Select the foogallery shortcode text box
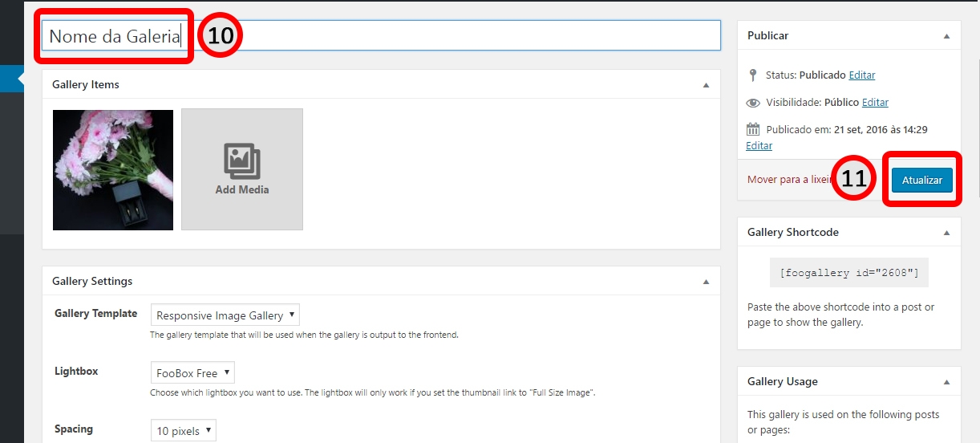Image resolution: width=980 pixels, height=443 pixels. point(849,273)
